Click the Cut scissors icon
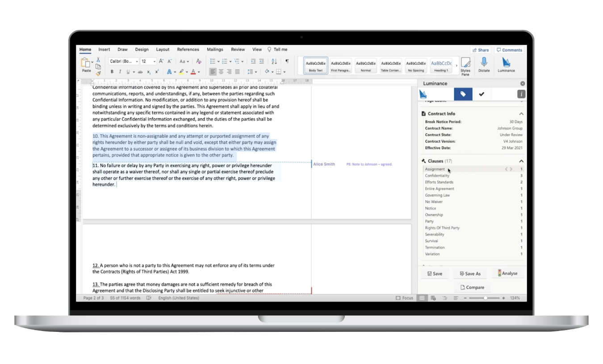The width and height of the screenshot is (603, 364). [x=98, y=59]
